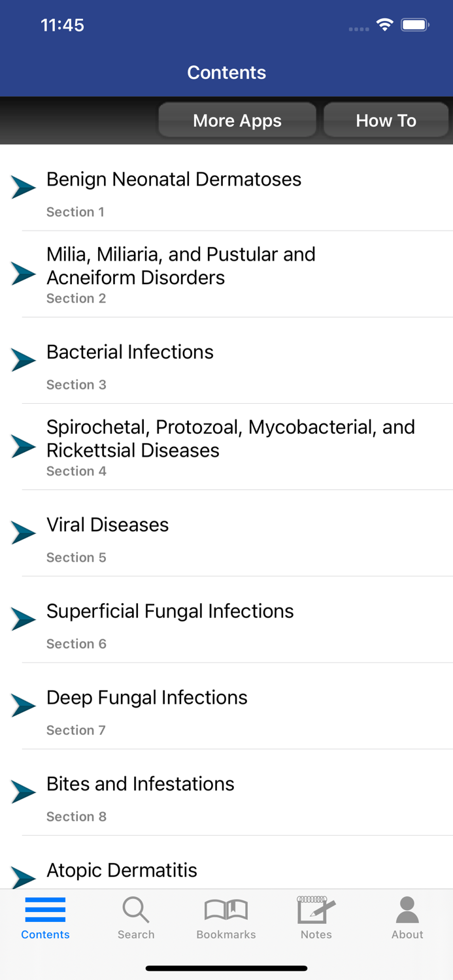Select the Contents list icon
The width and height of the screenshot is (453, 980).
tap(44, 909)
